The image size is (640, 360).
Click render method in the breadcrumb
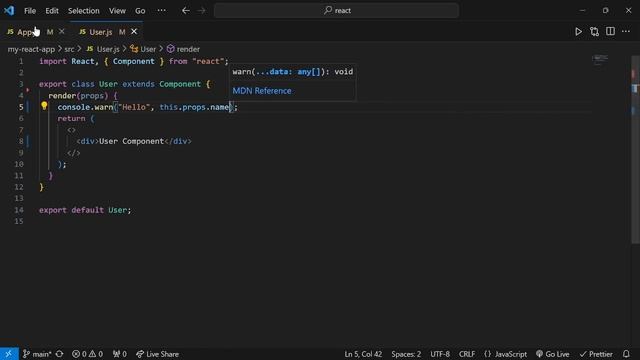183,49
